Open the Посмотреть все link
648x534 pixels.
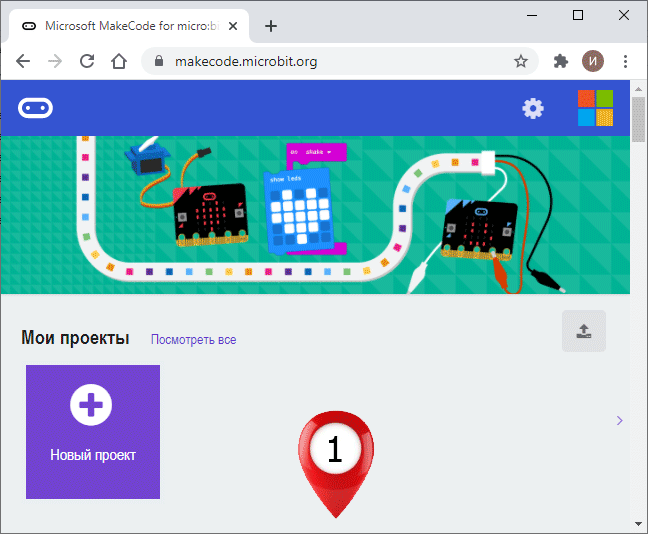[x=193, y=340]
